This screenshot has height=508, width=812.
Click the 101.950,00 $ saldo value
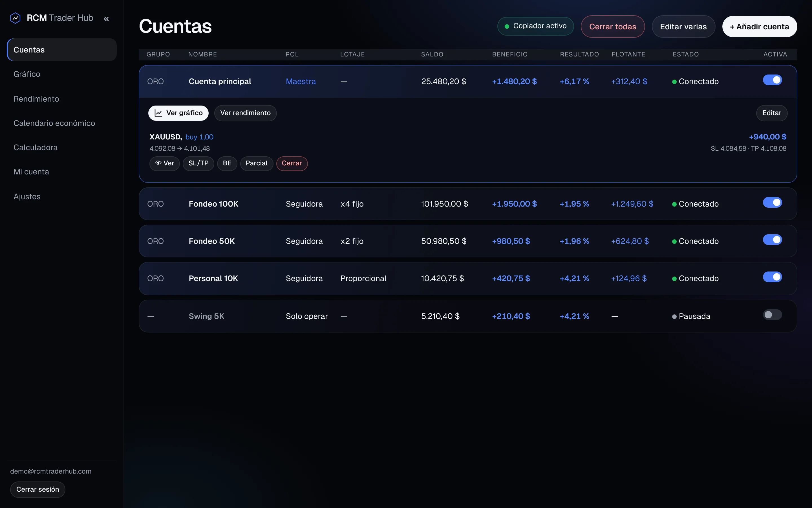(x=445, y=204)
